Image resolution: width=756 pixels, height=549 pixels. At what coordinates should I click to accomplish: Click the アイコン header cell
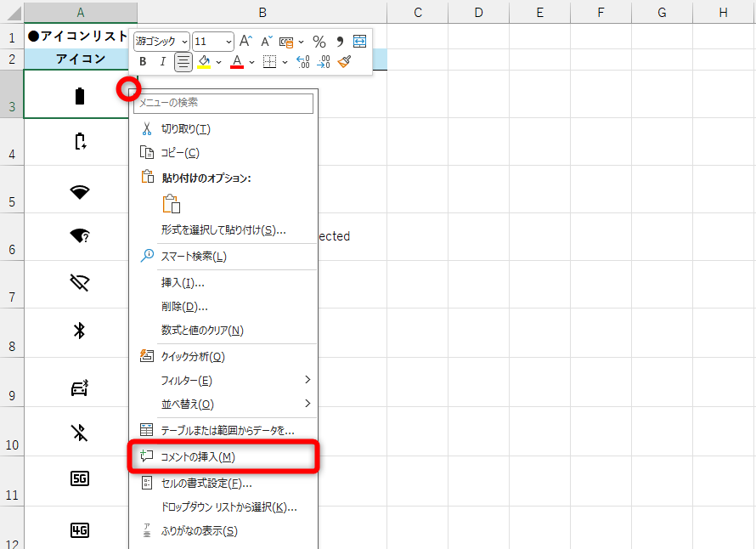click(81, 59)
